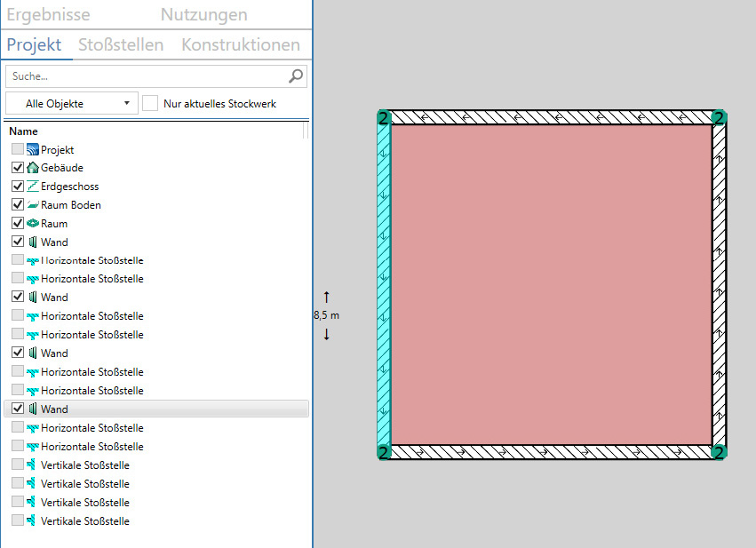The image size is (756, 548).
Task: Select the highlighted Wand tree row
Action: 156,409
